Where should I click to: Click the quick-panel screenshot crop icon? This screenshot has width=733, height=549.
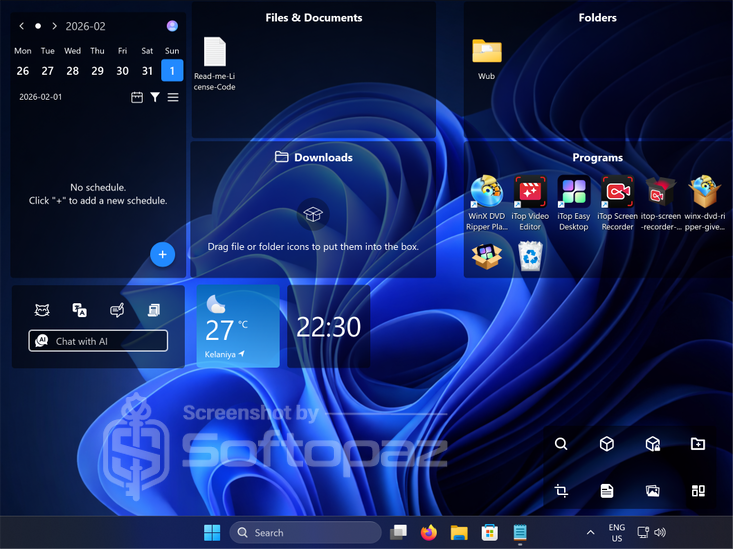(x=561, y=491)
